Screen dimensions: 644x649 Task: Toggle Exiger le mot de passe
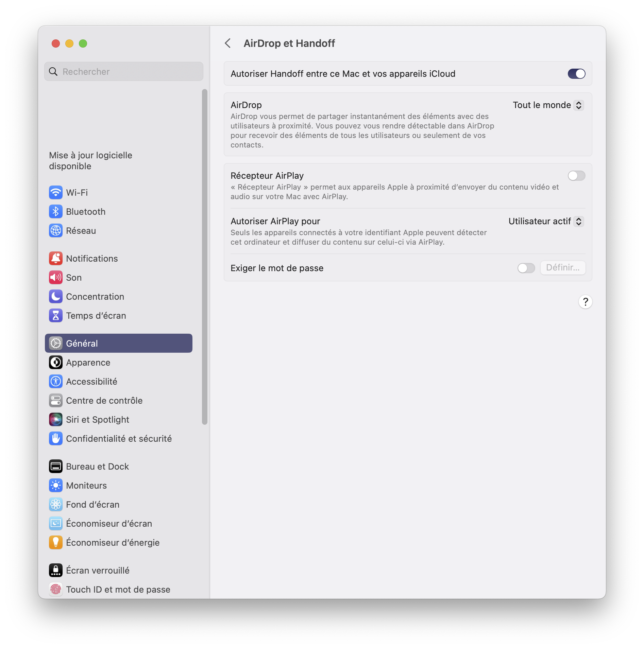526,268
